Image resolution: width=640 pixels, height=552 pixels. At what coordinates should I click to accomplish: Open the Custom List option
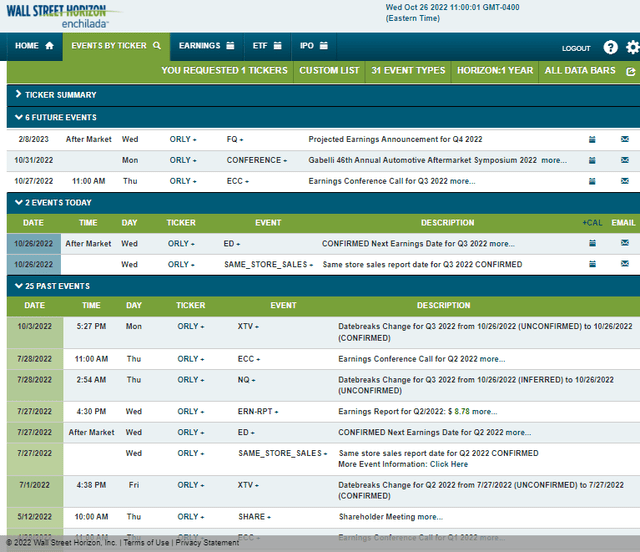pyautogui.click(x=329, y=71)
